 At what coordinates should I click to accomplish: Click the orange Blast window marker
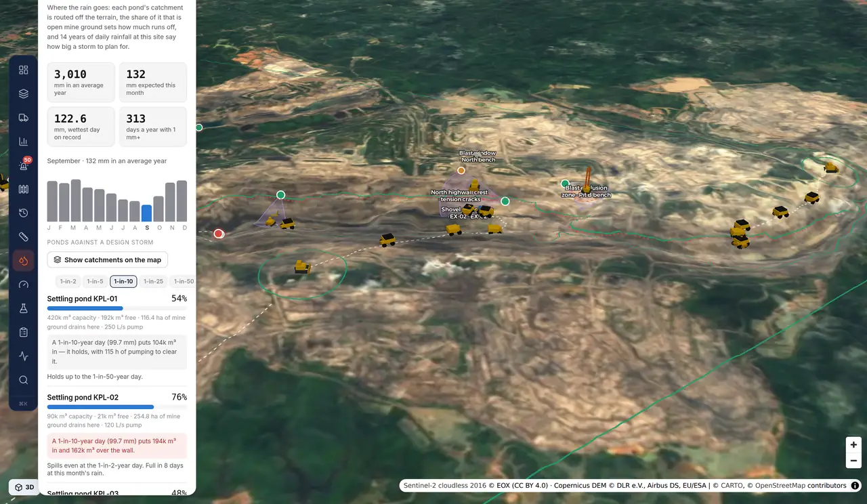click(x=461, y=171)
